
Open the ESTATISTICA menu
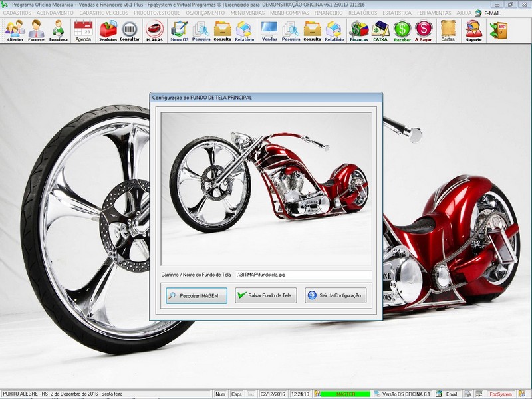pos(397,13)
